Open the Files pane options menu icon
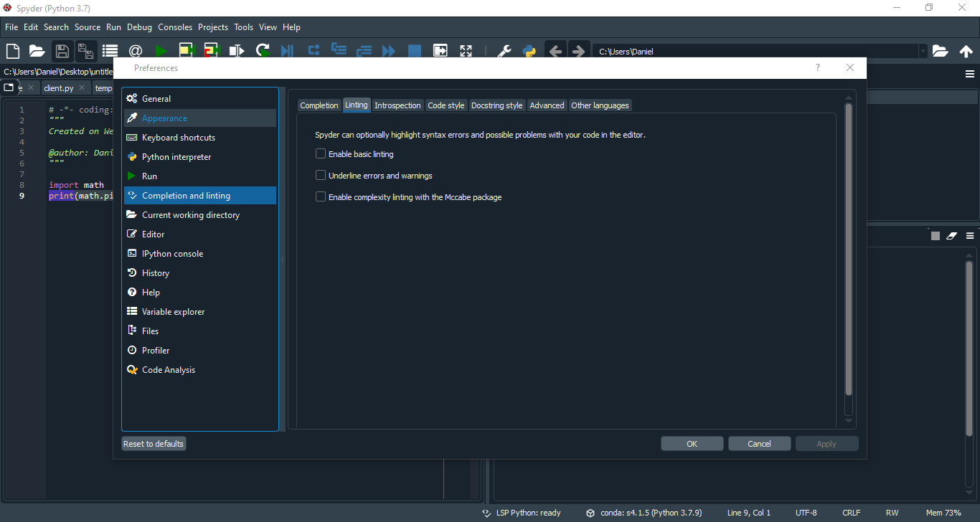The height and width of the screenshot is (522, 980). [970, 235]
